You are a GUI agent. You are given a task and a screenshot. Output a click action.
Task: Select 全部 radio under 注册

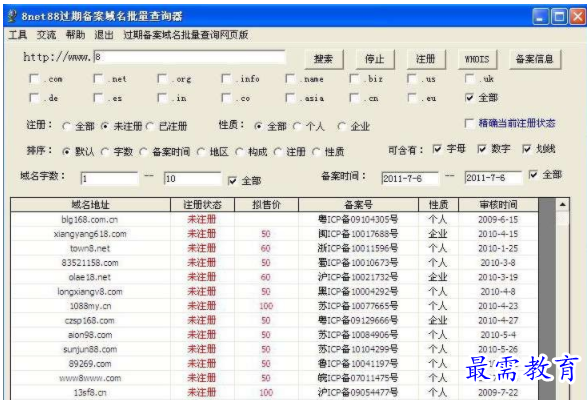[67, 127]
